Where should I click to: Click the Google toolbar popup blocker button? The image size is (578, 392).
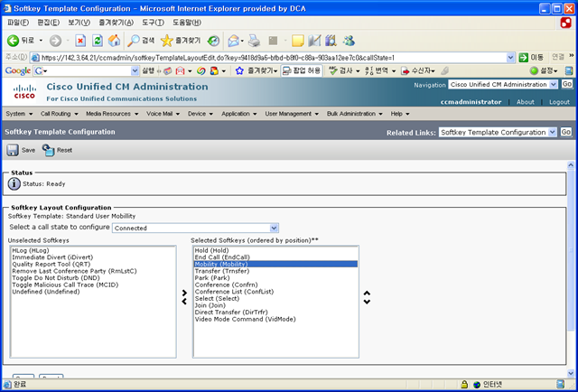302,70
